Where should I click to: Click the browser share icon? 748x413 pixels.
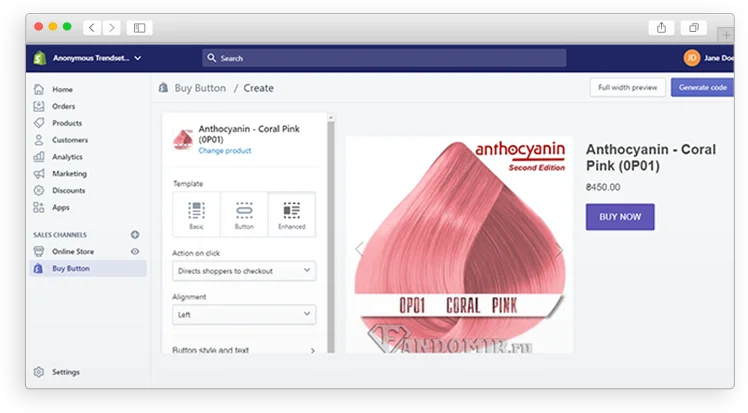pyautogui.click(x=661, y=28)
